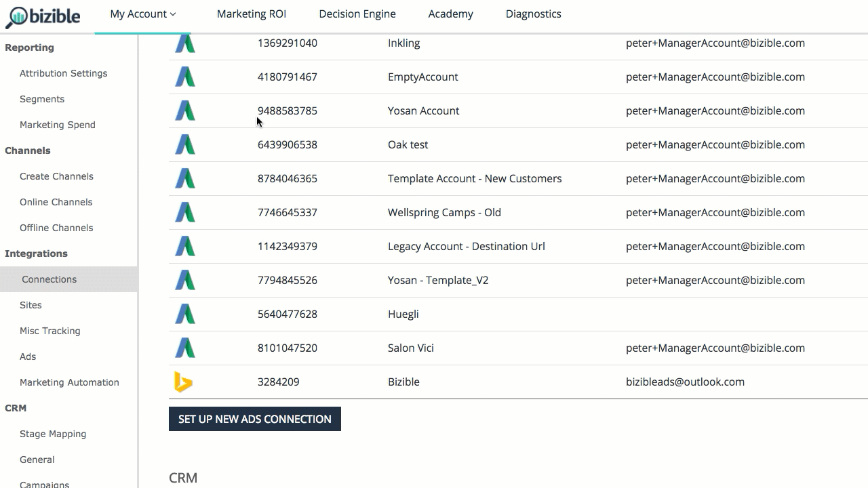868x488 pixels.
Task: Select the Connections entry in the sidebar
Action: [x=49, y=279]
